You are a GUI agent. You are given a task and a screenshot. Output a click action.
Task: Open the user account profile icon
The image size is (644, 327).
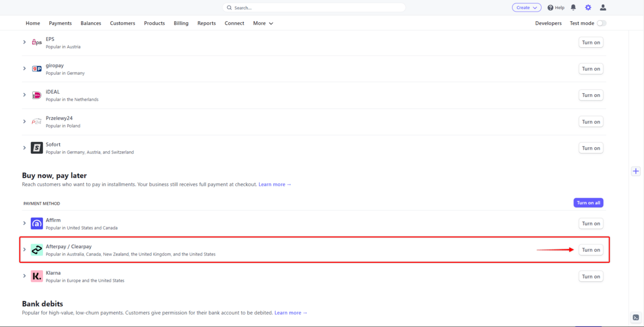(603, 7)
